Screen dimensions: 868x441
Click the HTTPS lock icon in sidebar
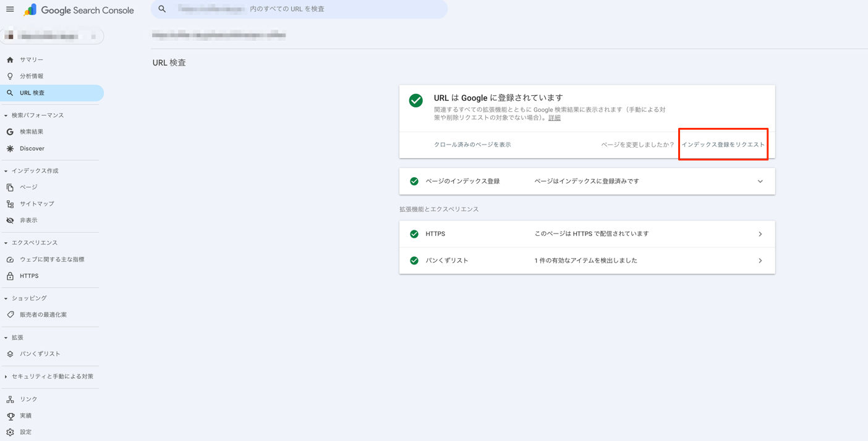click(10, 276)
